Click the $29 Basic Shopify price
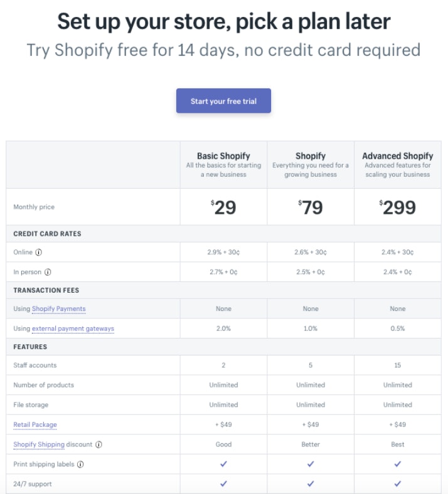 point(223,208)
